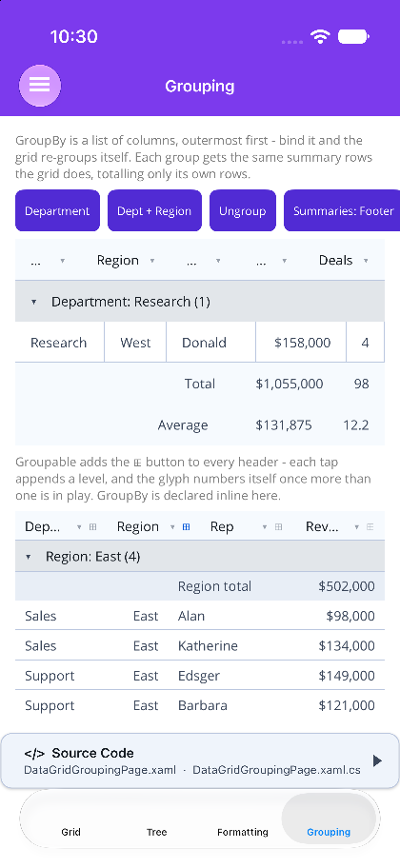400x868 pixels.
Task: Tap the average deals value 12.2
Action: tap(355, 425)
